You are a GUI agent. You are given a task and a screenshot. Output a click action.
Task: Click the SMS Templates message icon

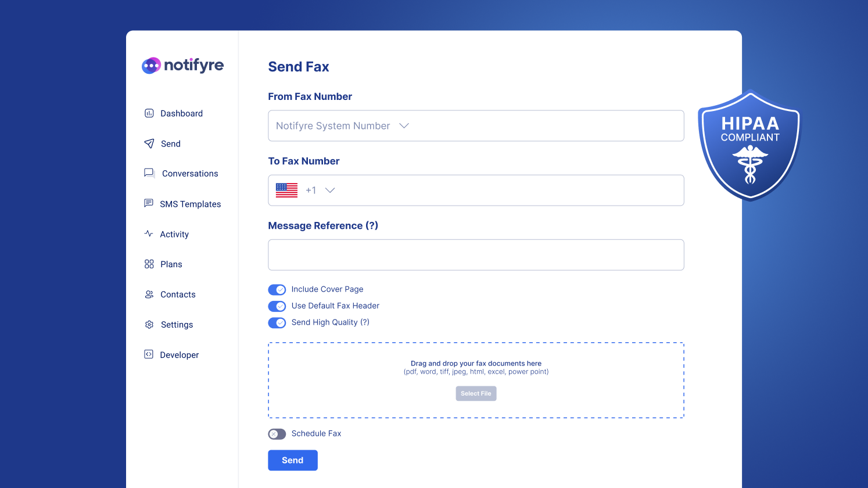pyautogui.click(x=149, y=203)
